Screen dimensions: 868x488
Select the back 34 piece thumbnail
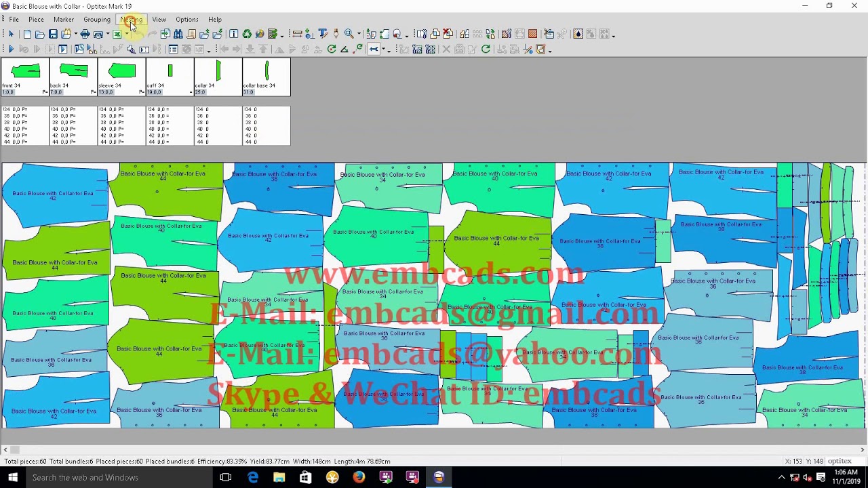coord(73,77)
